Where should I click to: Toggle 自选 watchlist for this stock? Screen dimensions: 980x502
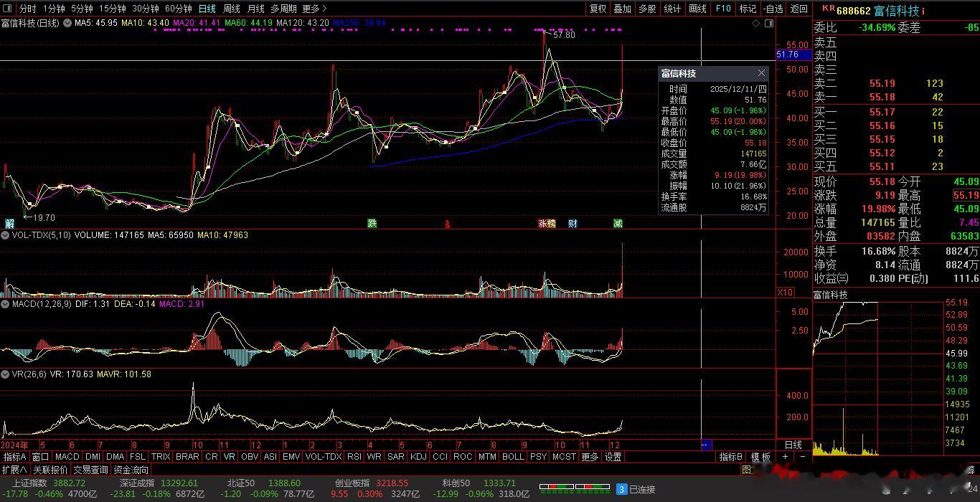[773, 9]
